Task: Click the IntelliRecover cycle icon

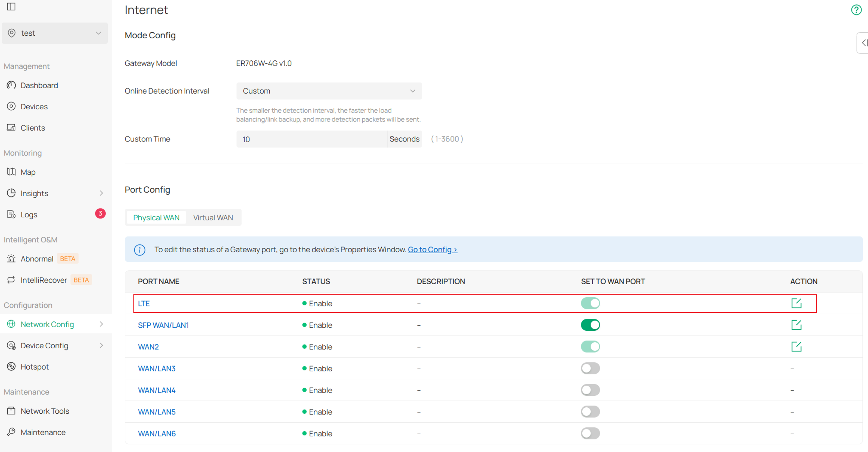Action: (11, 280)
